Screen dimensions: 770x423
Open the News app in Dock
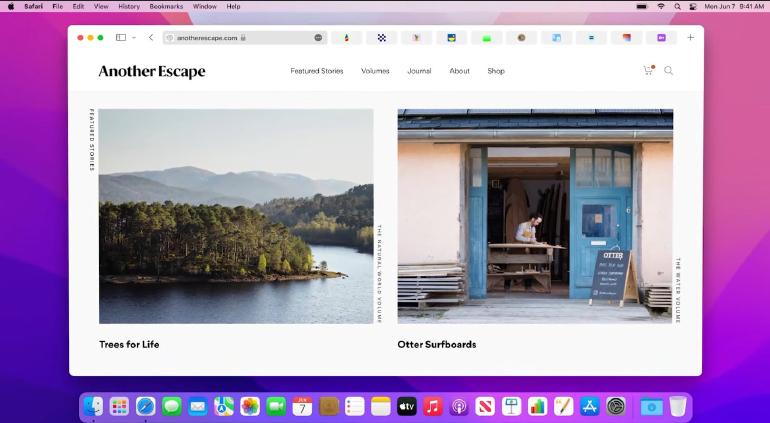pyautogui.click(x=485, y=406)
